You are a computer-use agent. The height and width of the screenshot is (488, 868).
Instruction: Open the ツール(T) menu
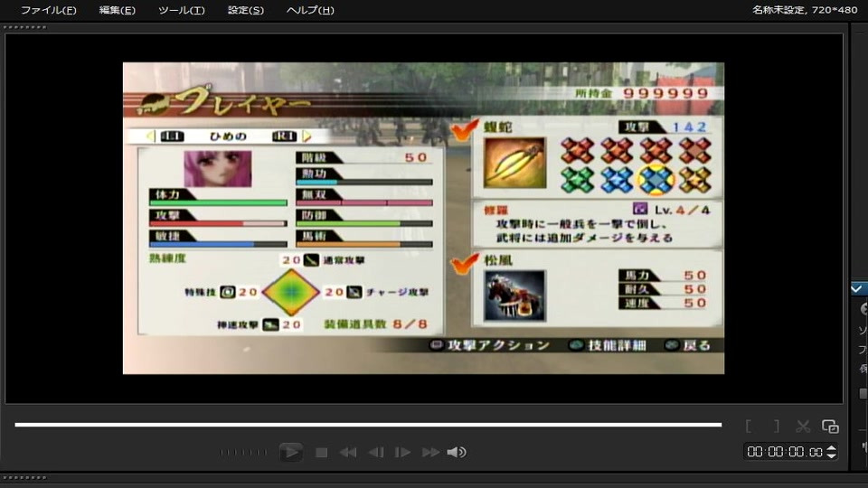(x=182, y=10)
